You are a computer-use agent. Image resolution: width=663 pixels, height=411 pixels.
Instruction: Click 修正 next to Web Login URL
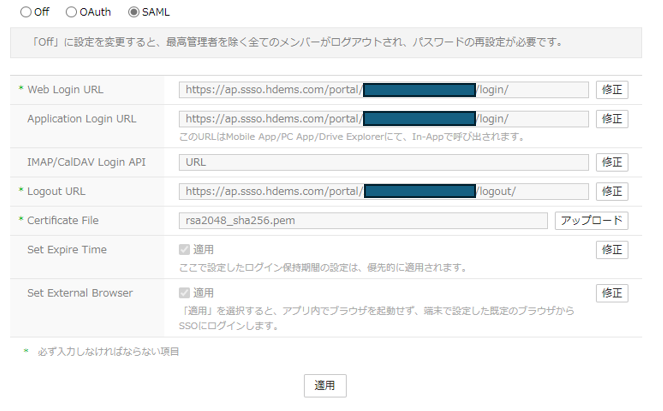tap(612, 90)
